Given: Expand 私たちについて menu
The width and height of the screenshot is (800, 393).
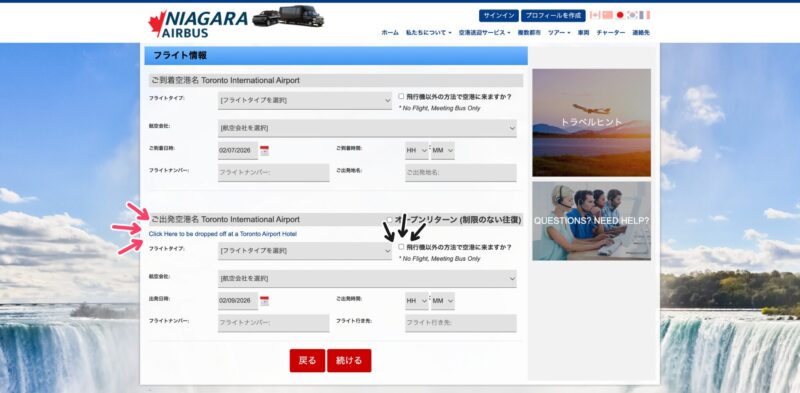Looking at the screenshot, I should (429, 33).
